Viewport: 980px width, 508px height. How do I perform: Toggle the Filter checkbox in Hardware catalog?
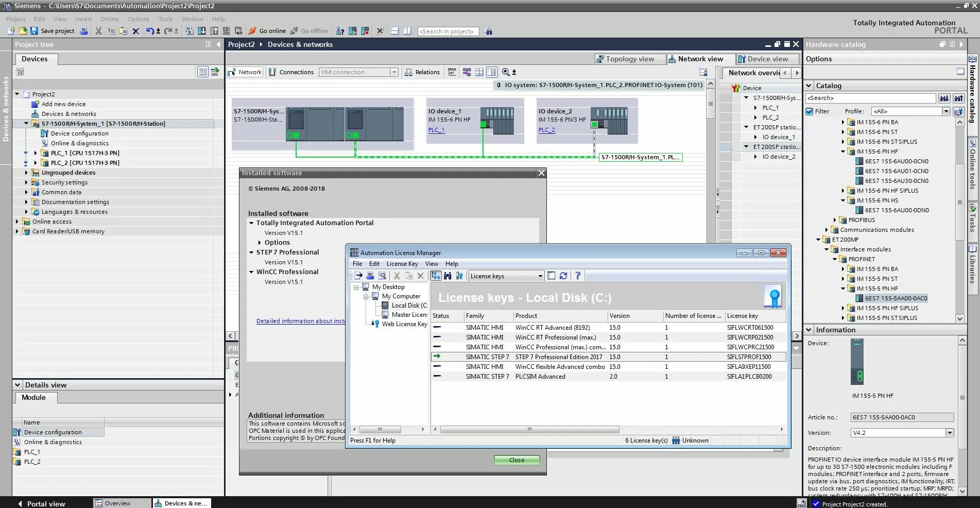810,111
